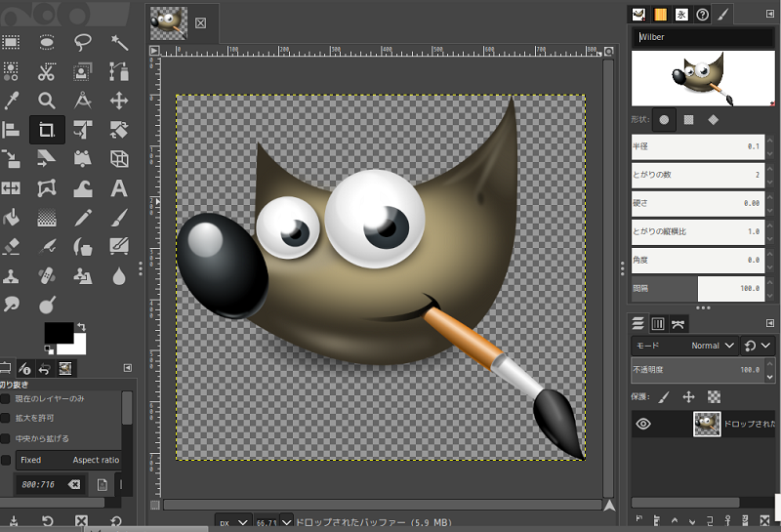Viewport: 781px width, 532px height.
Task: Click the active Crop tool
Action: (x=47, y=130)
